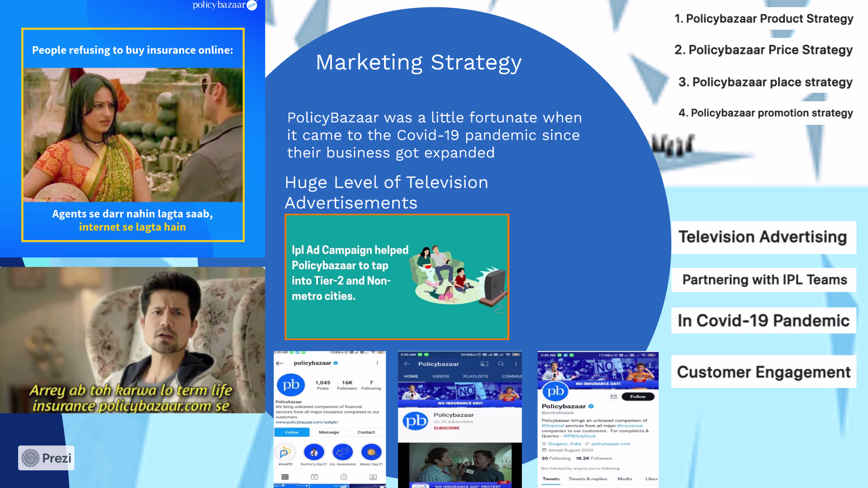Screen dimensions: 868x488
Task: Click the black Twitter Follow button
Action: pyautogui.click(x=638, y=397)
